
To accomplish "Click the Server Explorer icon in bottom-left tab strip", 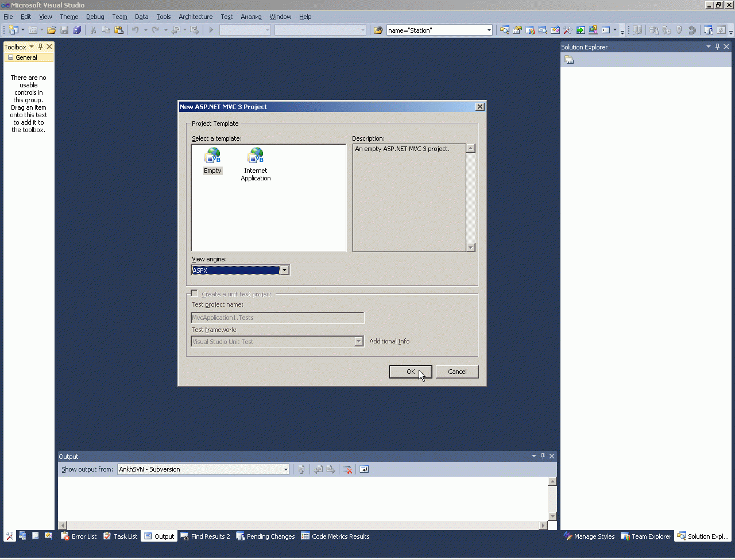I will coord(22,536).
